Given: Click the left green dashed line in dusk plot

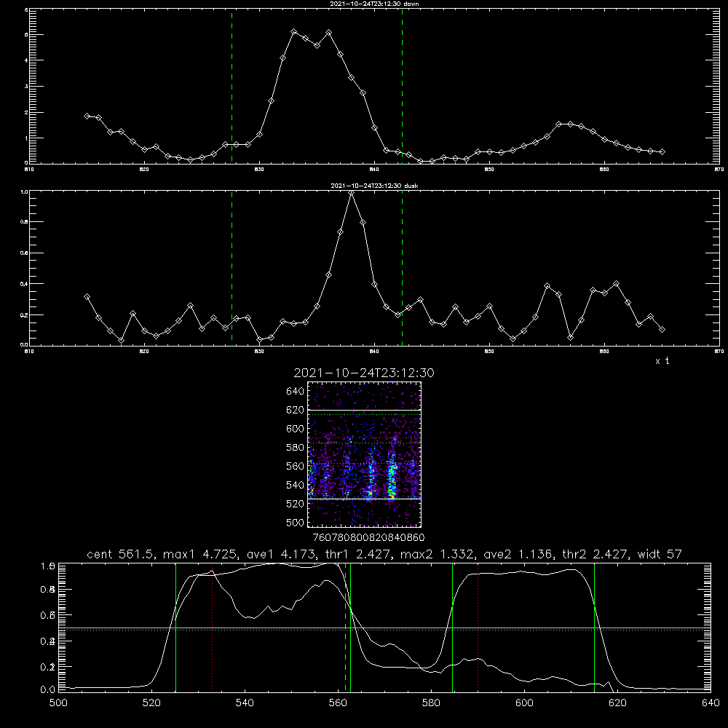Looking at the screenshot, I should click(232, 269).
